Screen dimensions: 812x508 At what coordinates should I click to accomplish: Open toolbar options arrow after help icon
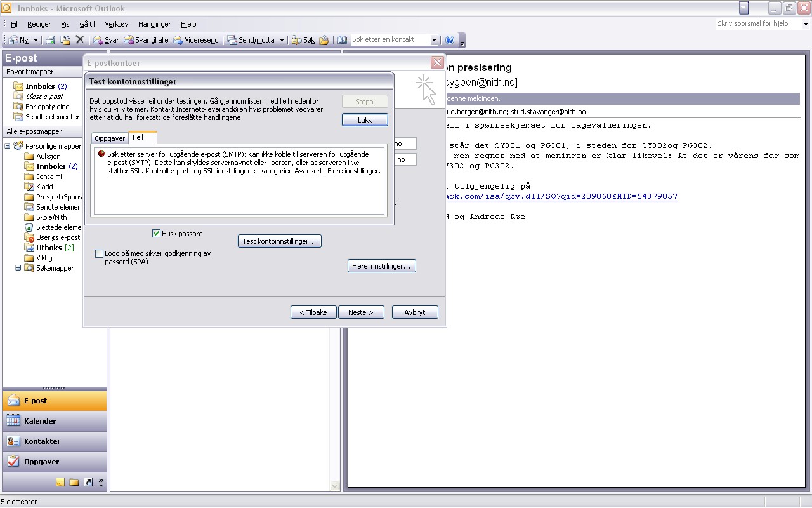click(x=462, y=41)
